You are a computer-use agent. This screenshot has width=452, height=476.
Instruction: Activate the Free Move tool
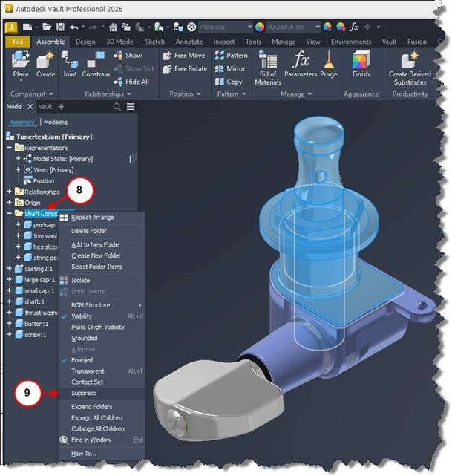tap(184, 56)
